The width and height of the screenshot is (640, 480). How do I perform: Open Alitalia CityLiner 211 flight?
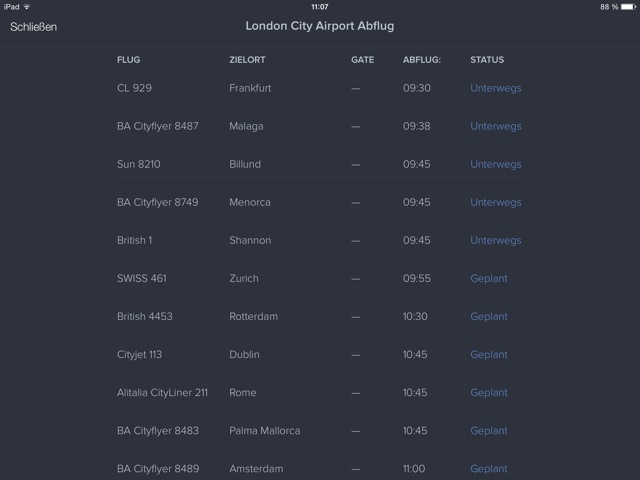tap(162, 392)
